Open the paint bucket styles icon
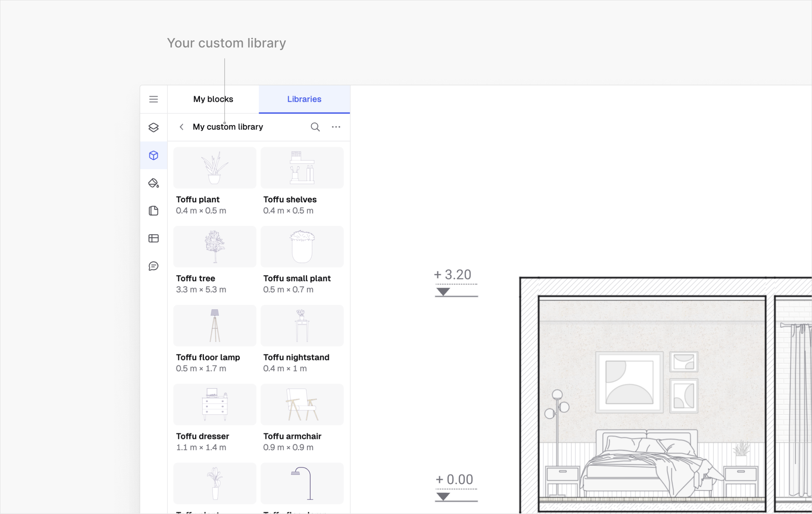 [153, 183]
